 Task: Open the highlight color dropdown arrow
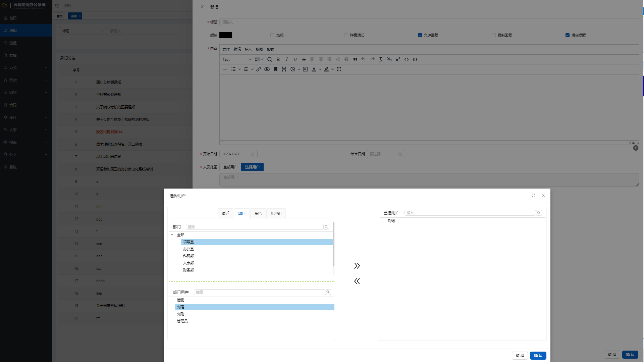333,69
